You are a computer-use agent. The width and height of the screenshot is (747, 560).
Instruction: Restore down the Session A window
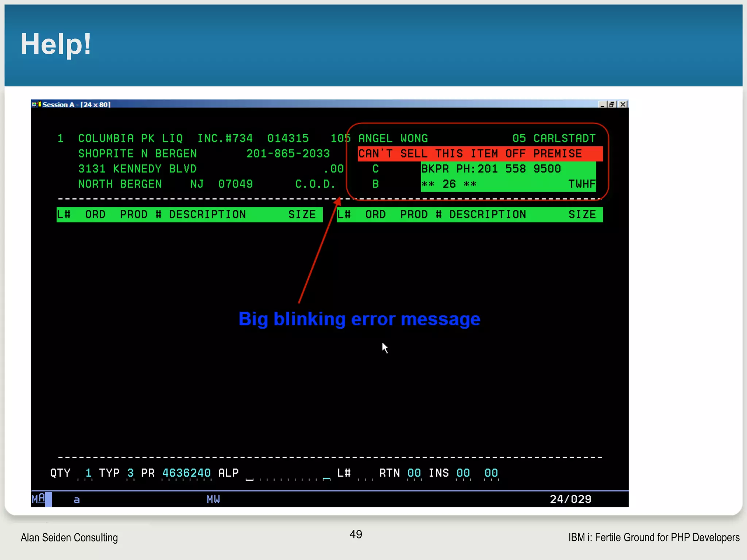[x=612, y=105]
